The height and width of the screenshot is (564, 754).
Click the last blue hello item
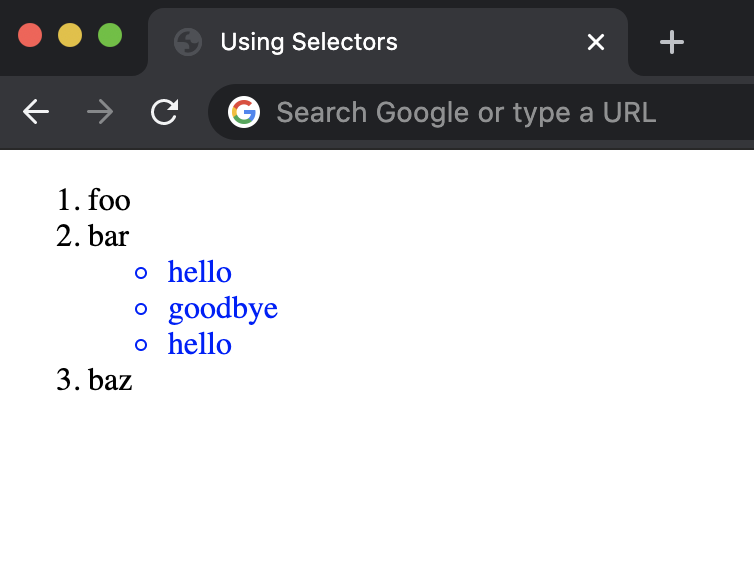click(x=200, y=344)
